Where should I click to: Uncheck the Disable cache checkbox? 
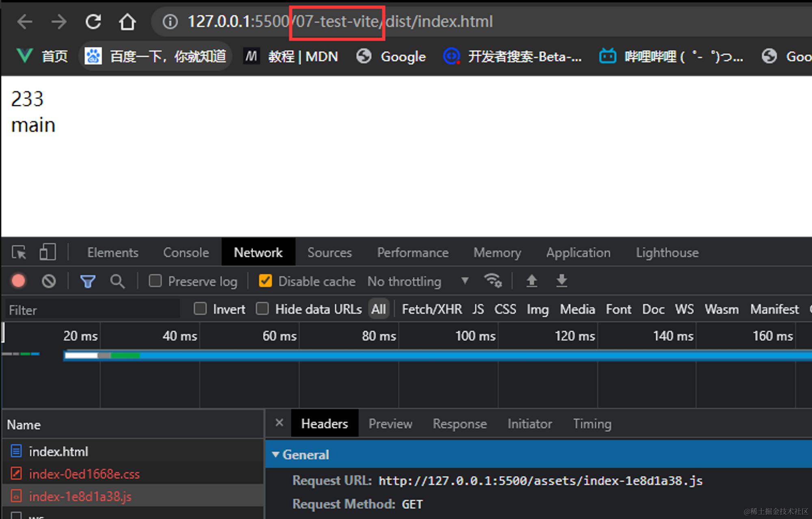[x=266, y=281]
